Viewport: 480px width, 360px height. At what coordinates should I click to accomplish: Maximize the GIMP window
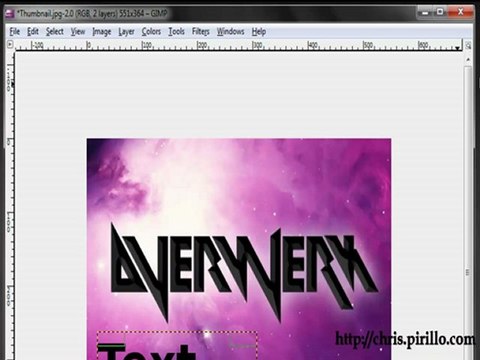click(440, 13)
